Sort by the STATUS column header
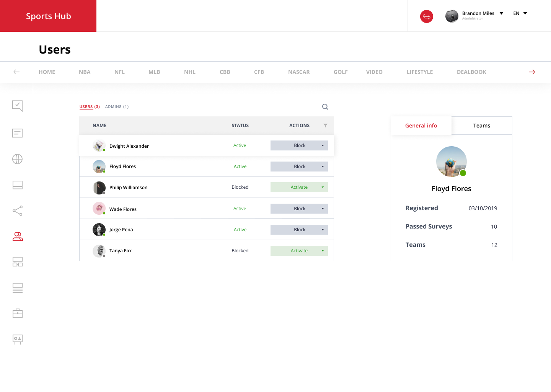The height and width of the screenshot is (392, 551). coord(240,126)
